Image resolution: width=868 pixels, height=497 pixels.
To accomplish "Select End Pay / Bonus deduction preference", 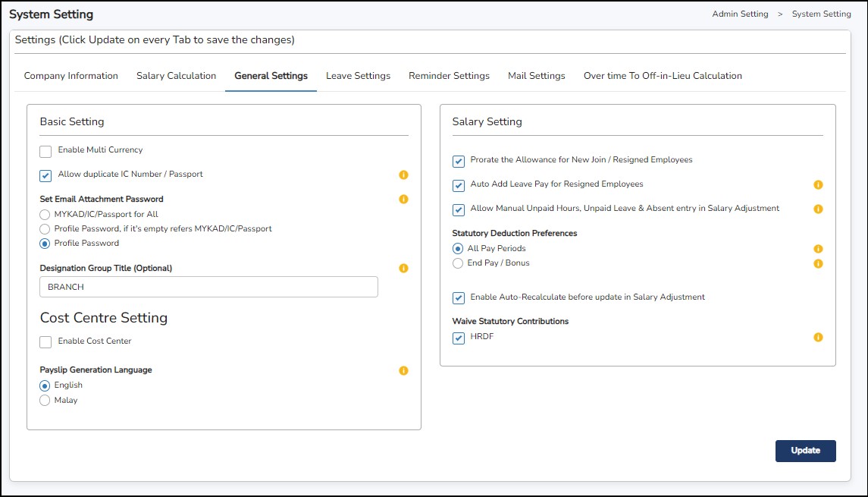I will click(x=457, y=263).
